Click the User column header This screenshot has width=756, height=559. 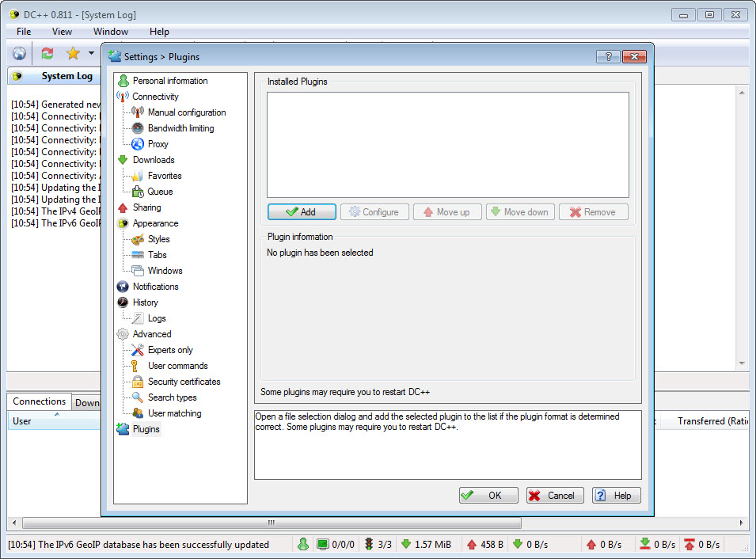click(54, 421)
